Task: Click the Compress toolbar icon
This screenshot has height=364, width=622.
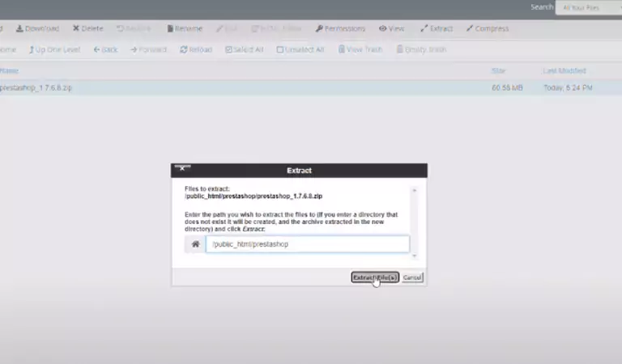Action: click(x=470, y=28)
